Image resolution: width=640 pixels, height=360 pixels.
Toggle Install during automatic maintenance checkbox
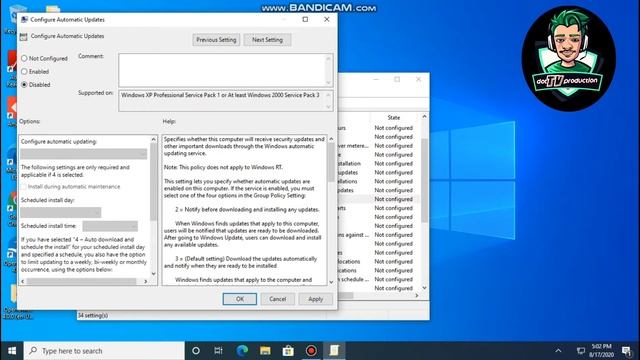tap(24, 187)
